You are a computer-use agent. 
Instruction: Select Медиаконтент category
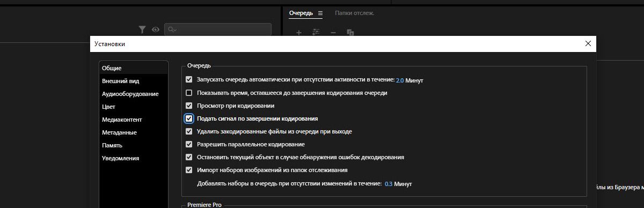point(134,120)
